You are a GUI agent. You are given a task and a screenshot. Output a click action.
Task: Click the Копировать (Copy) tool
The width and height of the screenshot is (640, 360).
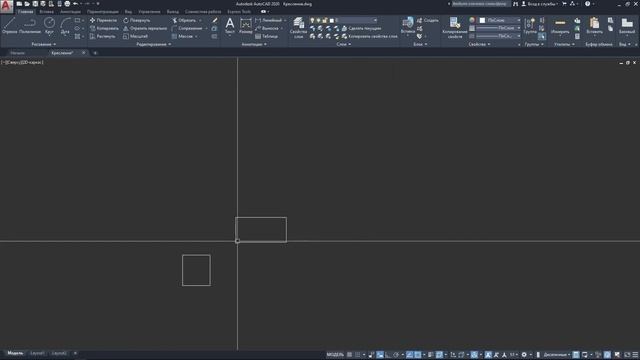(104, 28)
